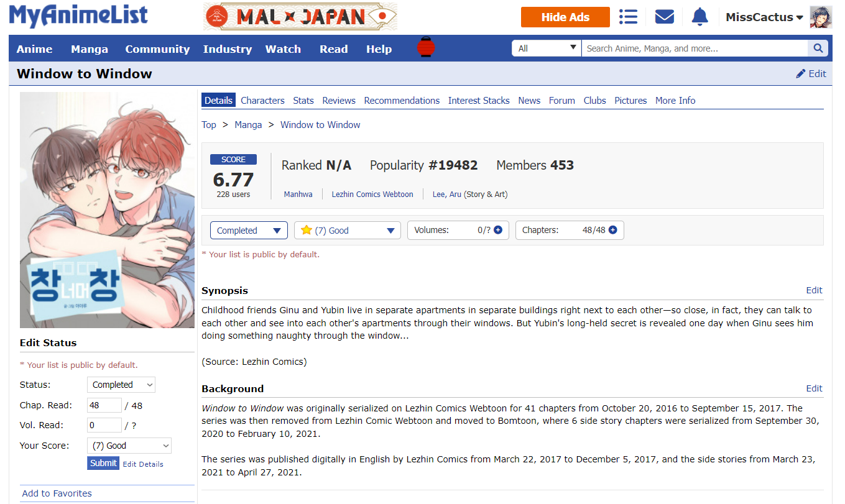The image size is (845, 504).
Task: Click the Window to Window breadcrumb link
Action: [x=320, y=125]
